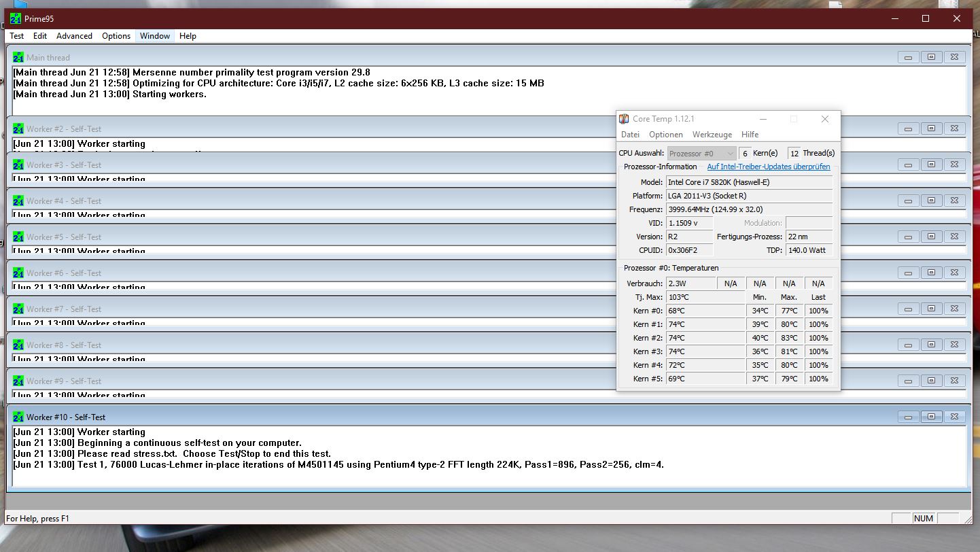
Task: Click the Worker #9 Self-Test window icon
Action: (x=18, y=381)
